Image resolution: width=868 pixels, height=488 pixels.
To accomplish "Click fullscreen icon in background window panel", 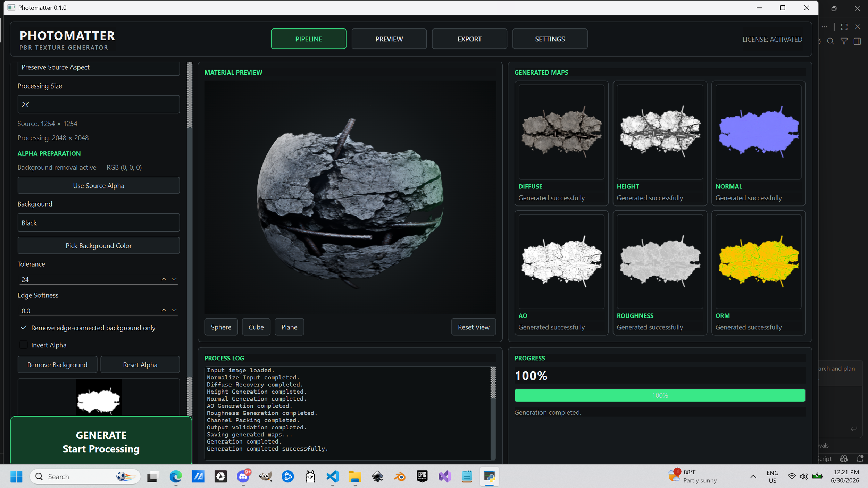I will (x=844, y=27).
